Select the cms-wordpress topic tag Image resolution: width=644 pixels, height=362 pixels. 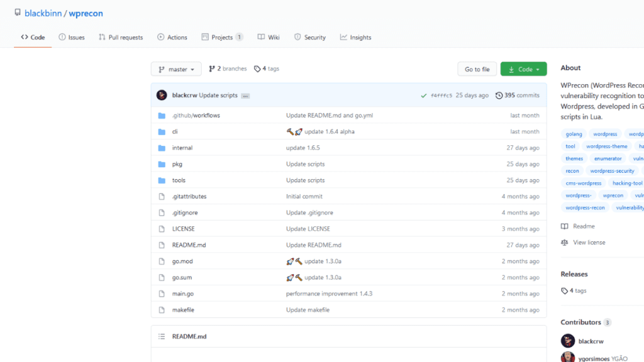[x=583, y=183]
